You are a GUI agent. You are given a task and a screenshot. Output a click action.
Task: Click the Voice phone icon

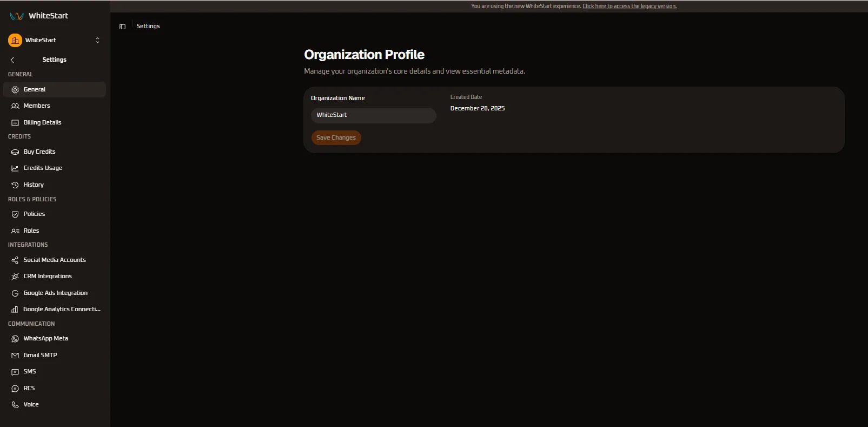15,405
